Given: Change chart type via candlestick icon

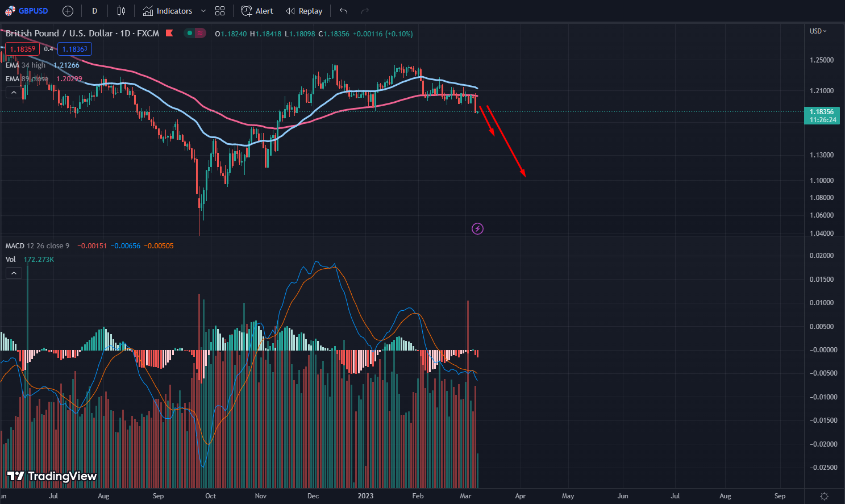Looking at the screenshot, I should (121, 11).
